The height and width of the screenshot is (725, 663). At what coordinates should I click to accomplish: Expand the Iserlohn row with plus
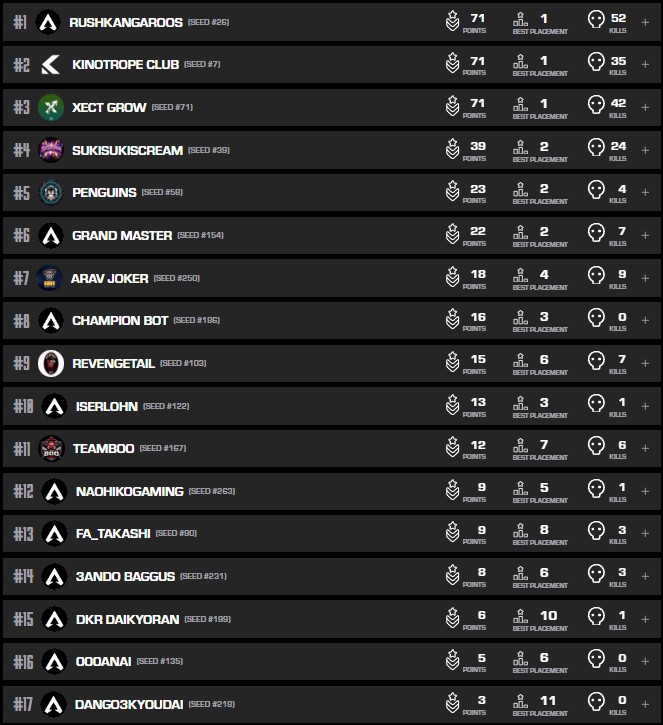pyautogui.click(x=645, y=406)
